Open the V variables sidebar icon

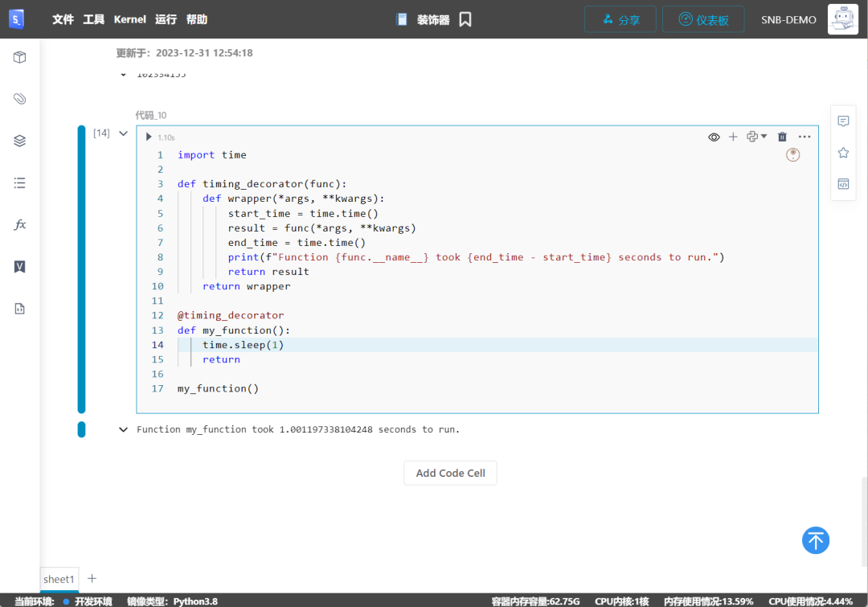(x=20, y=267)
